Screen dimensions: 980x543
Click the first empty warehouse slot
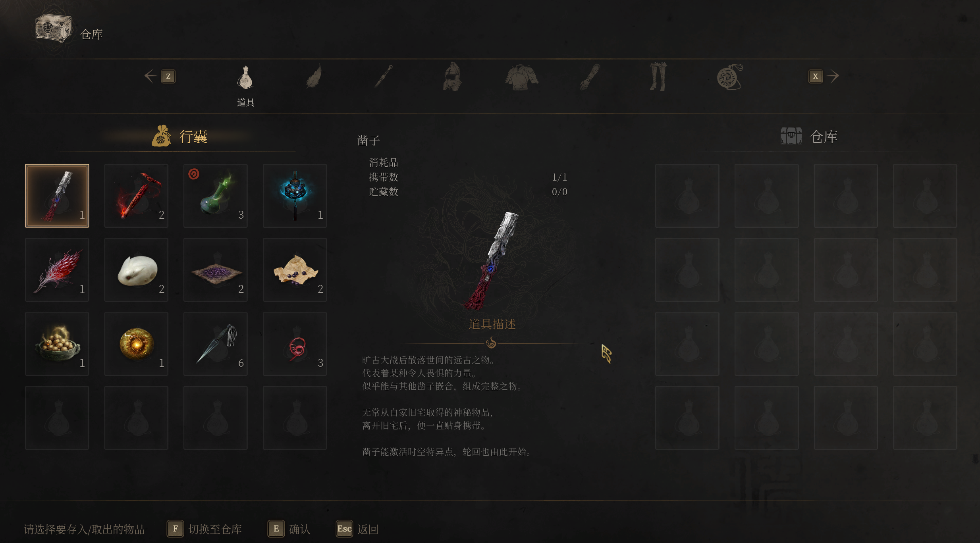click(687, 196)
